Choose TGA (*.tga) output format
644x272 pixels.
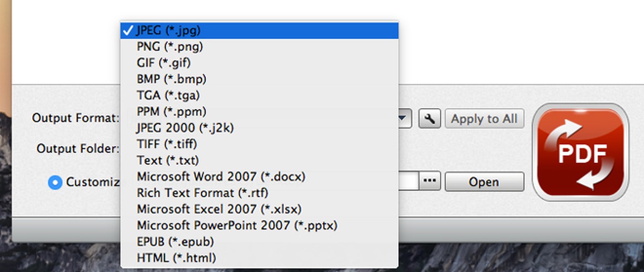click(x=168, y=95)
